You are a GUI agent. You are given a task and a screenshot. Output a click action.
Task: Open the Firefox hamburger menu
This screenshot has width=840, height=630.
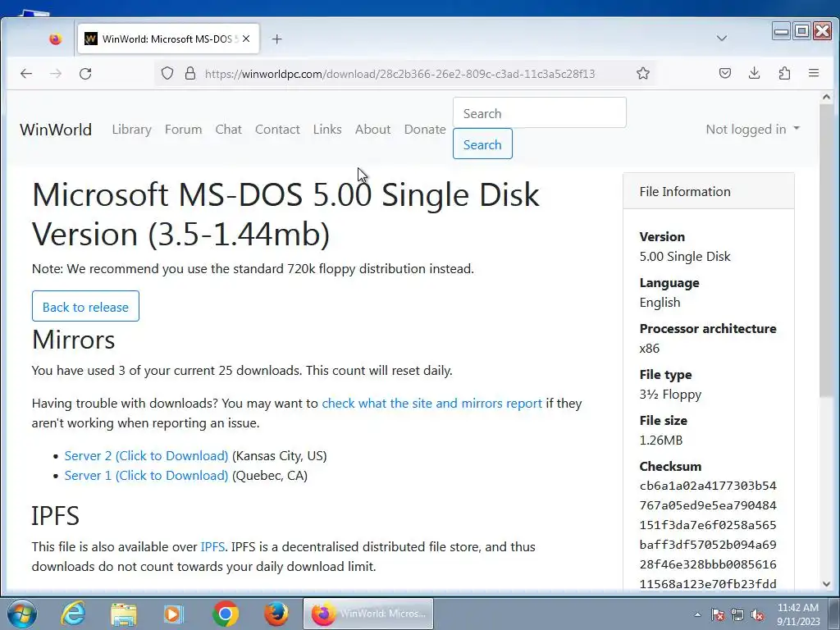(814, 73)
